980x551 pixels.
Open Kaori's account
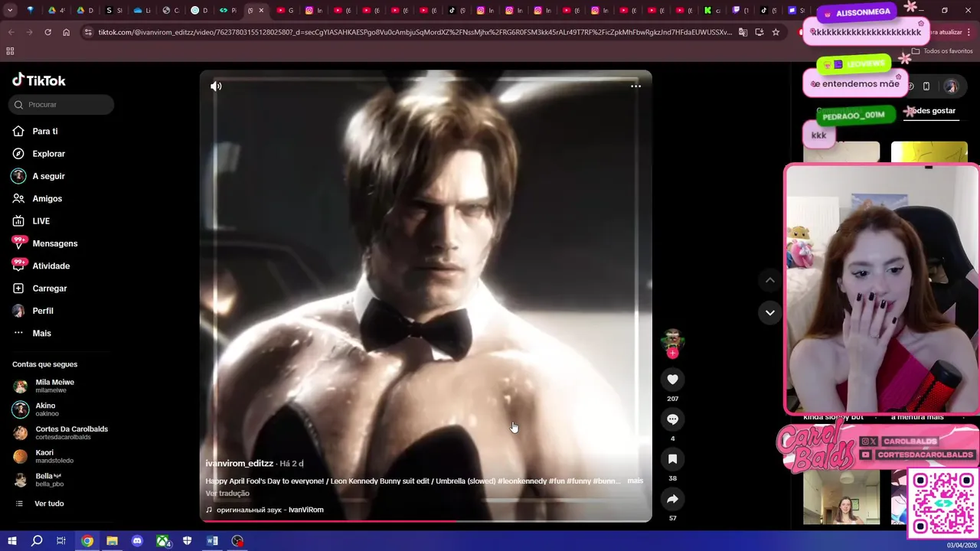click(46, 456)
